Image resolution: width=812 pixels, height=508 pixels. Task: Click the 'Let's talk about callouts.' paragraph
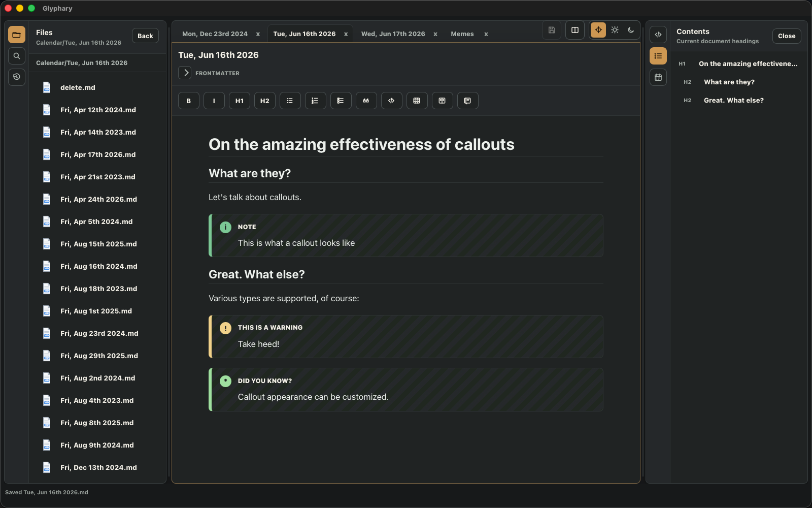click(255, 197)
